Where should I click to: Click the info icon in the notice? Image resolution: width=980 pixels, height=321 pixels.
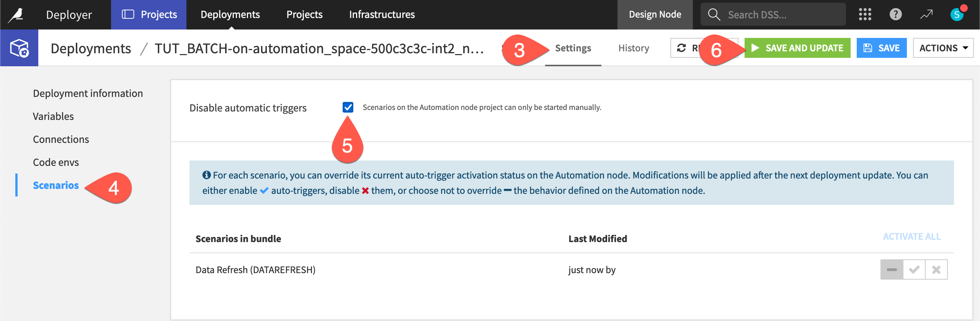pyautogui.click(x=206, y=175)
